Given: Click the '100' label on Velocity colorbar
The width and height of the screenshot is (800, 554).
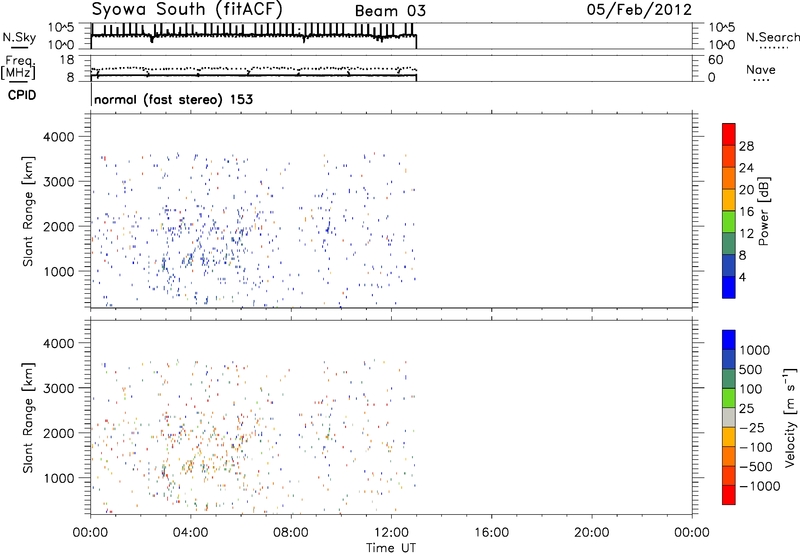Looking at the screenshot, I should click(751, 389).
